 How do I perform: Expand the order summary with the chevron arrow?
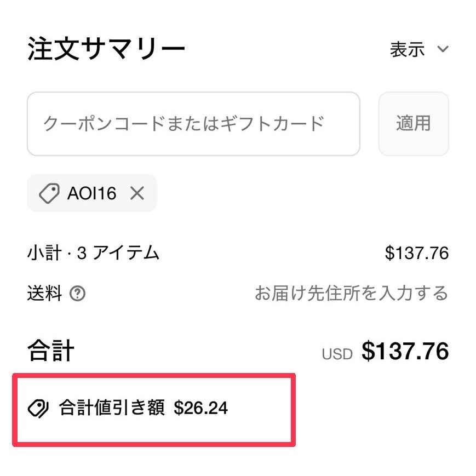pos(443,49)
